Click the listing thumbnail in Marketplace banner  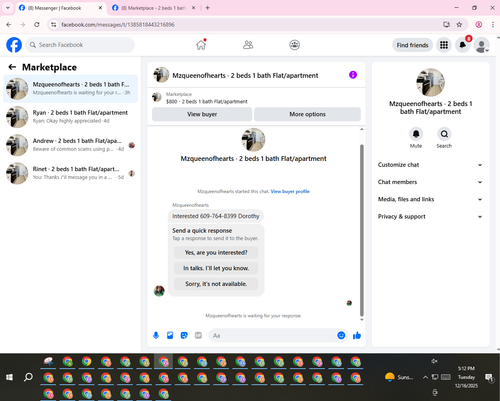click(x=157, y=97)
